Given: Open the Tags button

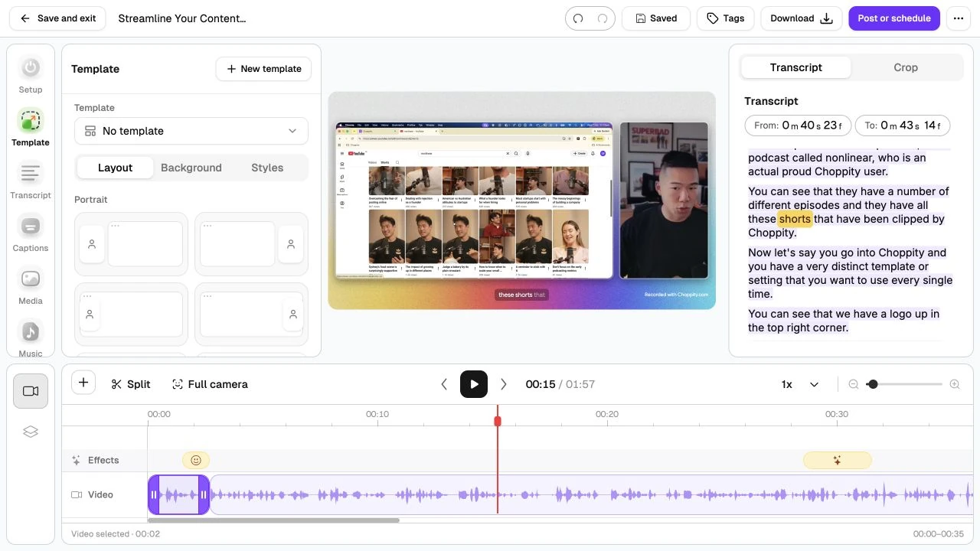Looking at the screenshot, I should click(x=725, y=18).
